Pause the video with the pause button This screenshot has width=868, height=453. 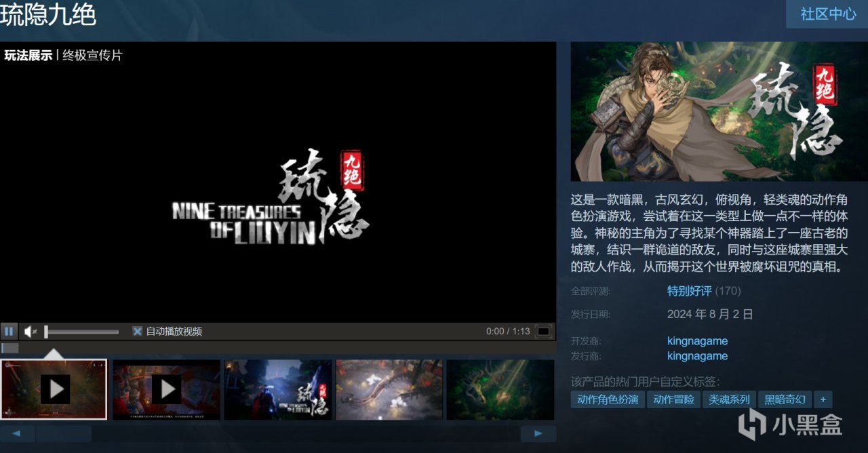[x=9, y=332]
